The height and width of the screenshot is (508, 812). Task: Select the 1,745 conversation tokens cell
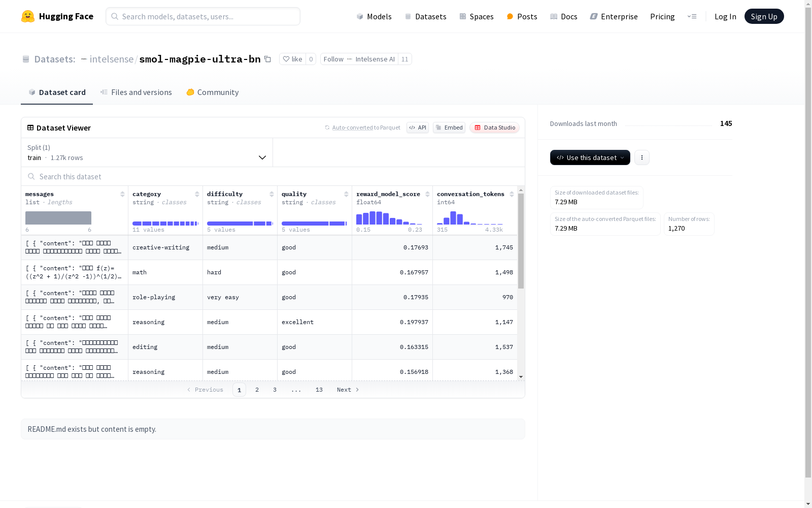point(475,247)
